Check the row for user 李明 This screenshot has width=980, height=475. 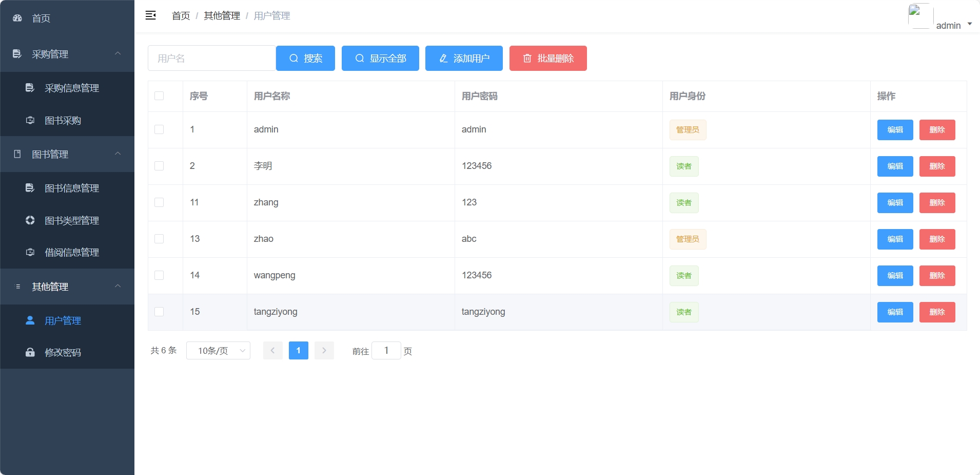[159, 166]
